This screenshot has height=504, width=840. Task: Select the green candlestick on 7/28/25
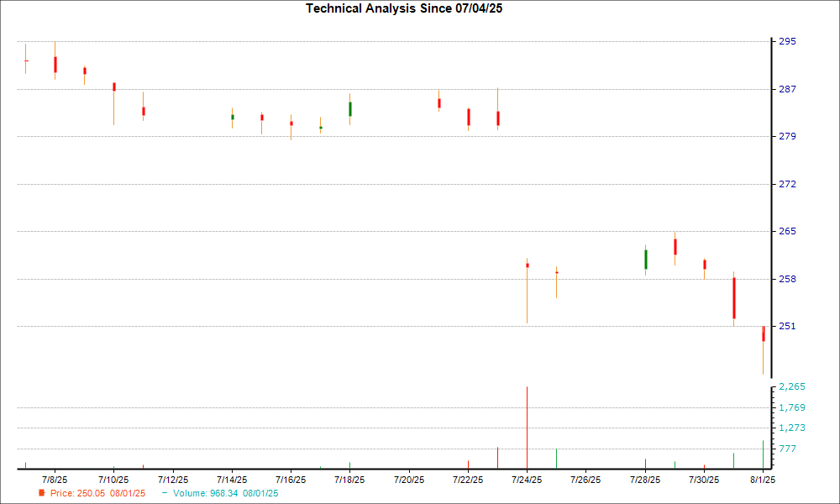click(645, 260)
